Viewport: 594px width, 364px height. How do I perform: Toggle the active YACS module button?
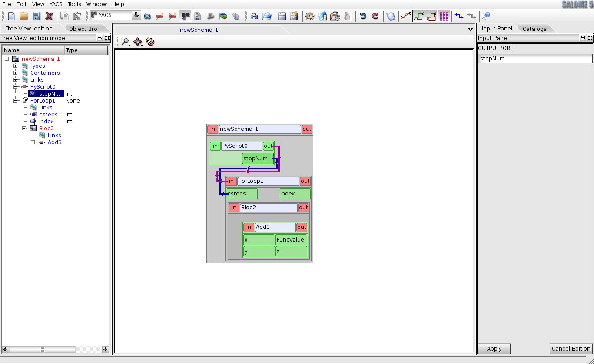point(186,16)
